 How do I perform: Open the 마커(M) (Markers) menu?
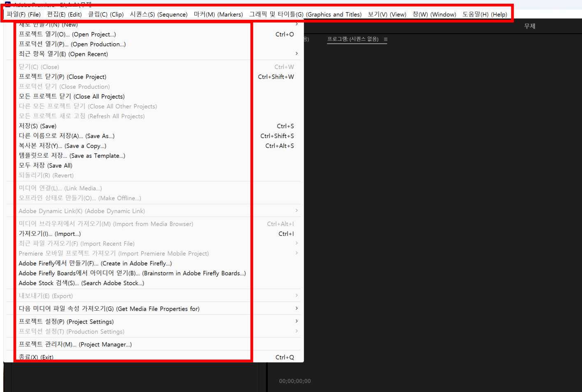pos(218,14)
